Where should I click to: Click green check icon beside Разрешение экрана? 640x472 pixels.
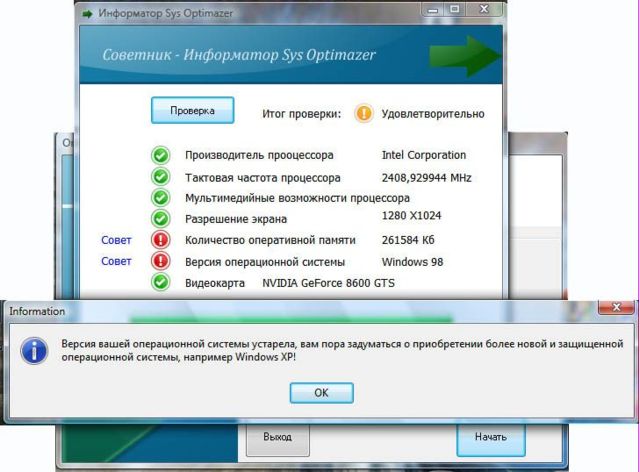[160, 219]
